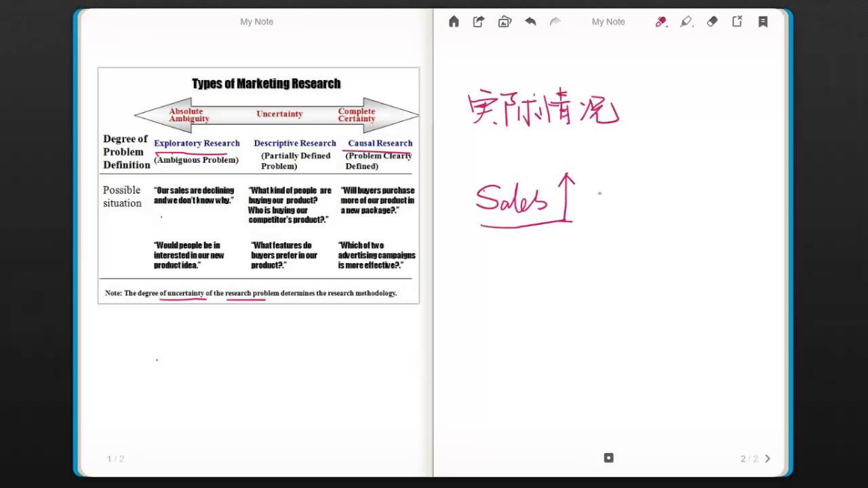Clear the page with the delete-page icon
The image size is (868, 488).
[x=737, y=22]
